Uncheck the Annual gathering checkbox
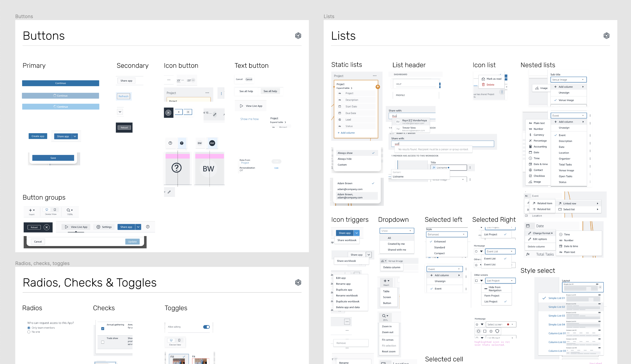 (x=103, y=328)
